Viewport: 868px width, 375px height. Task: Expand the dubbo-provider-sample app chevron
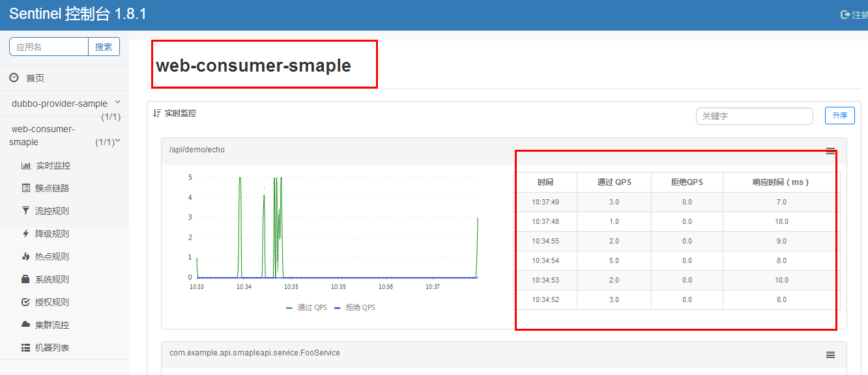click(117, 102)
